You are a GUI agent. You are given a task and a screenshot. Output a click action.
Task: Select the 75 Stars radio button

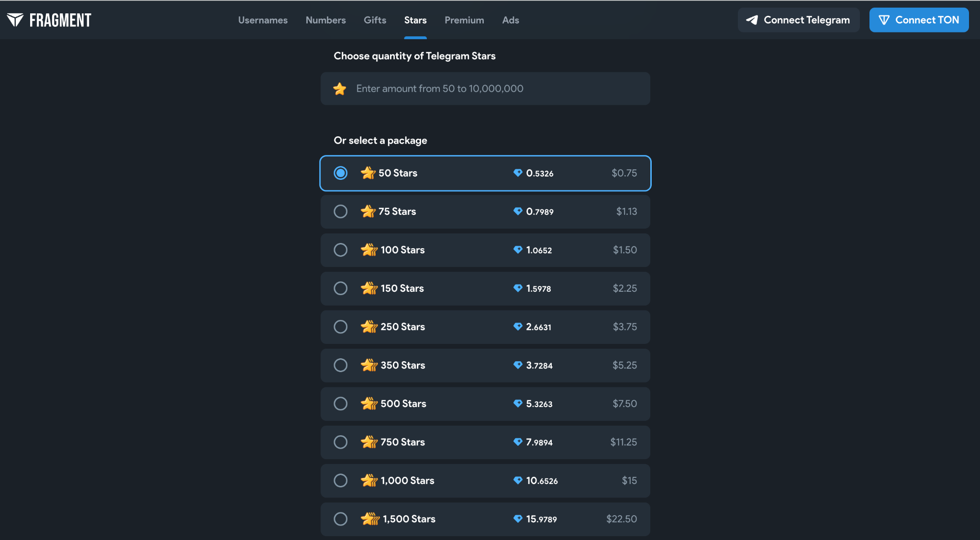coord(340,211)
